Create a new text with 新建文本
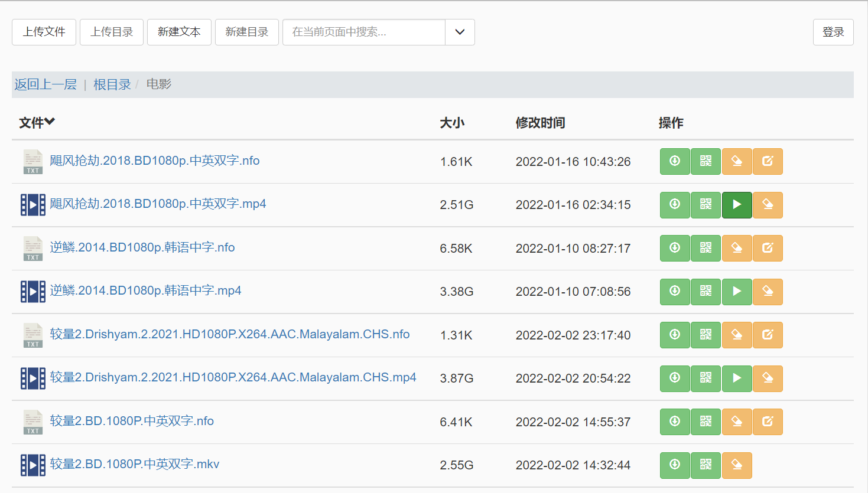 (x=179, y=32)
